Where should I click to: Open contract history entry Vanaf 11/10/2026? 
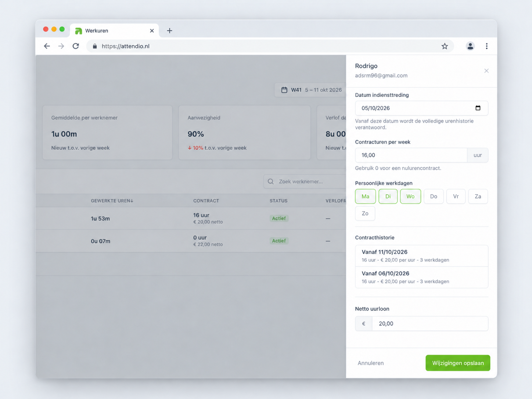pos(421,256)
